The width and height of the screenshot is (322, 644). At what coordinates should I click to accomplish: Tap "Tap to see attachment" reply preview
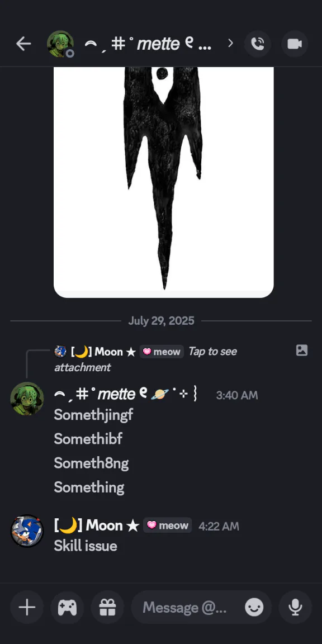pyautogui.click(x=146, y=359)
